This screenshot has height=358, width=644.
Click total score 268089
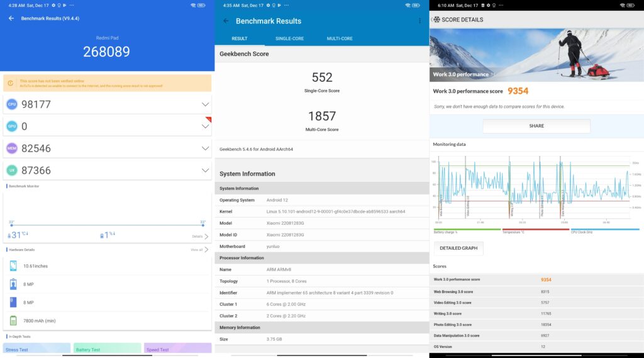pyautogui.click(x=106, y=52)
